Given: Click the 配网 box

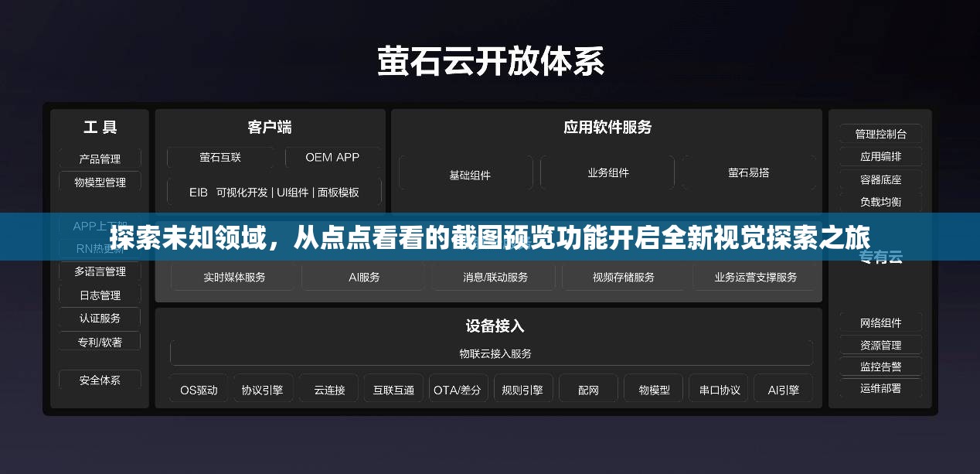Looking at the screenshot, I should [x=588, y=390].
